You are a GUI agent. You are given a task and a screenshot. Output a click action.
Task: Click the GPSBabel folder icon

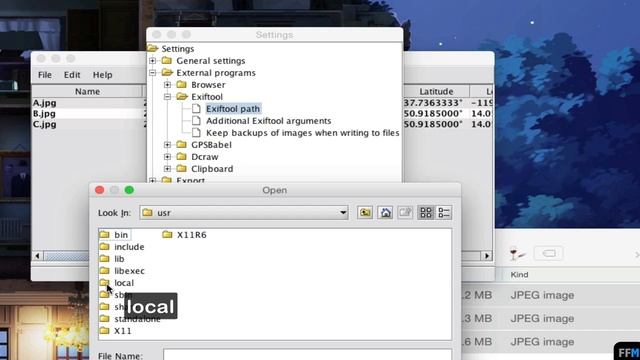click(x=182, y=144)
